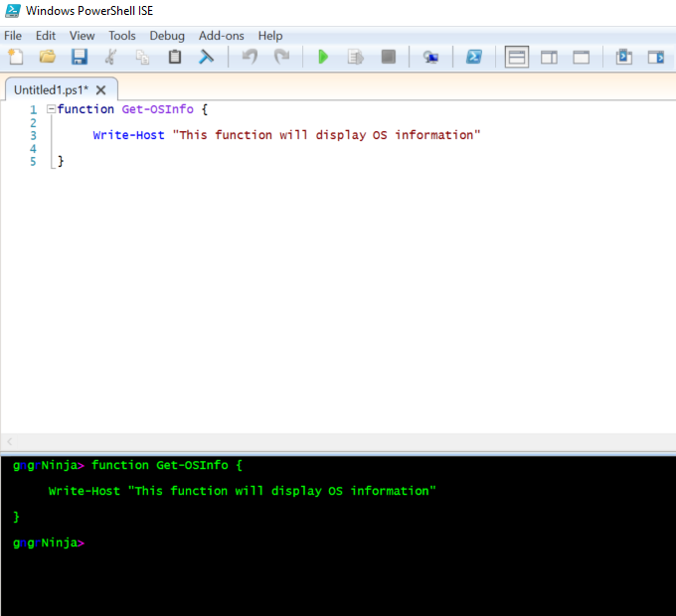The width and height of the screenshot is (676, 616).
Task: Clear the console pane with the blue icon
Action: pyautogui.click(x=206, y=58)
